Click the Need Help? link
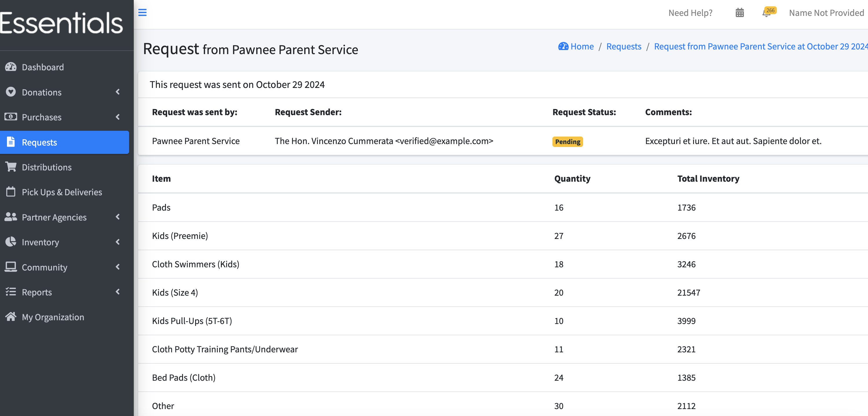This screenshot has height=416, width=868. click(691, 13)
